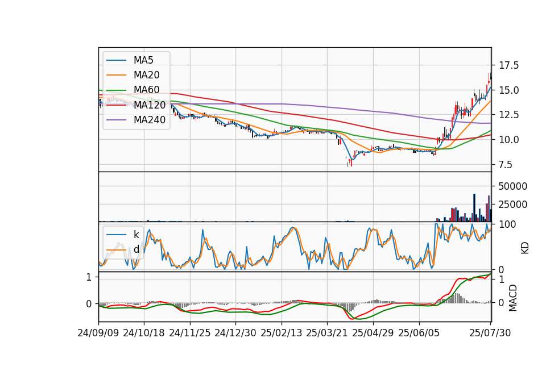The width and height of the screenshot is (546, 392).
Task: Click the 24/12/30 date label
Action: click(x=235, y=333)
